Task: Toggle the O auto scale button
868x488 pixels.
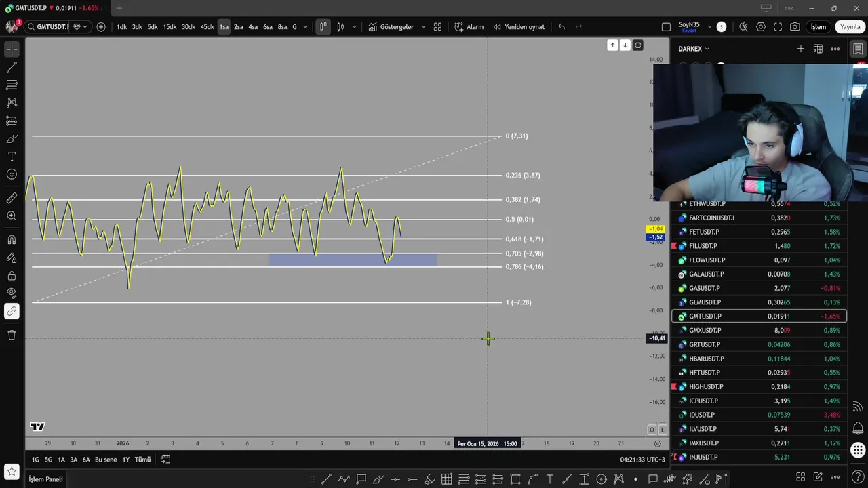Action: coord(652,430)
